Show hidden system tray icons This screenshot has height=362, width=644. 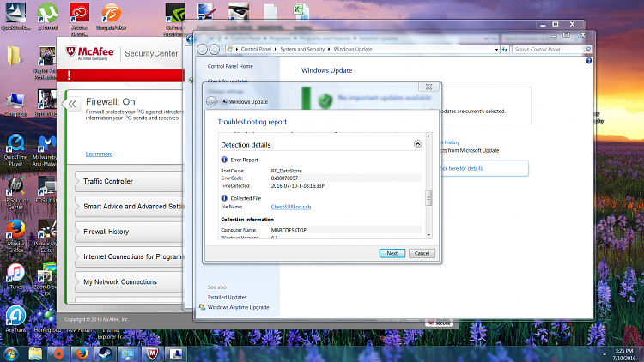click(605, 353)
